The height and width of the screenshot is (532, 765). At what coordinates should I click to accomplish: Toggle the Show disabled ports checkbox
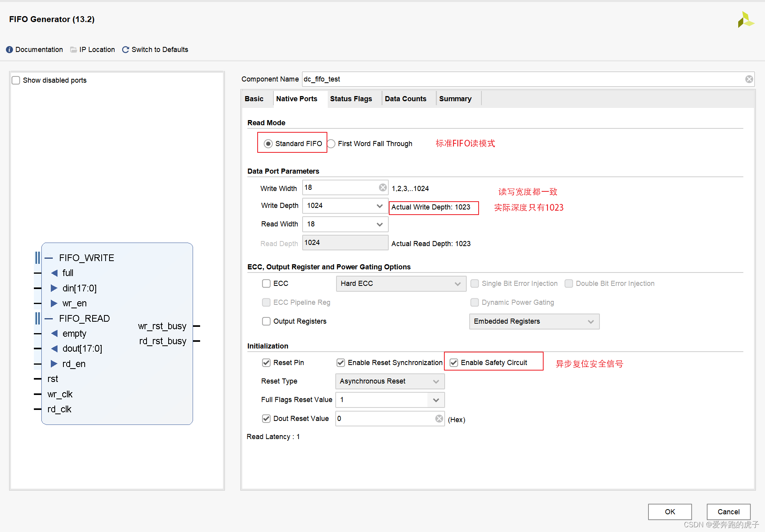[x=16, y=80]
